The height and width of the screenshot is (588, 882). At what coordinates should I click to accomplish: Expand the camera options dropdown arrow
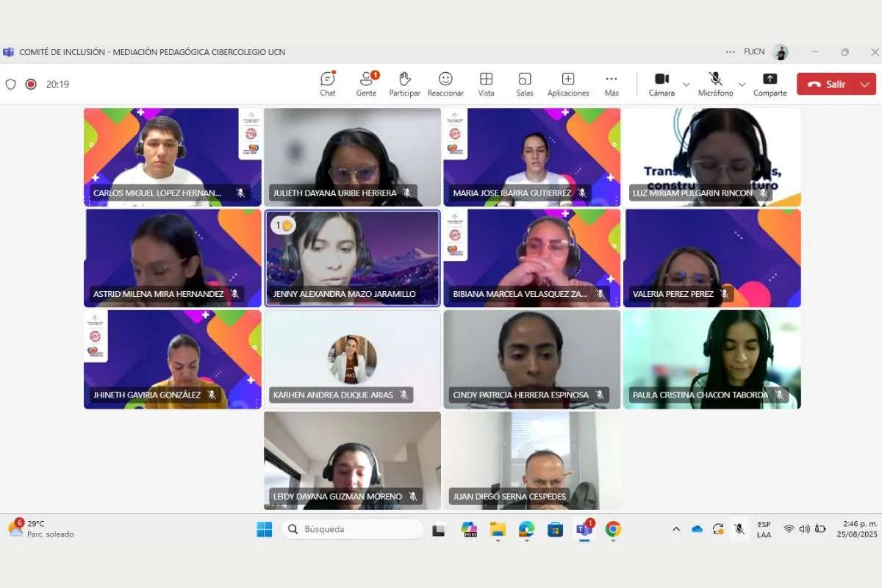686,85
